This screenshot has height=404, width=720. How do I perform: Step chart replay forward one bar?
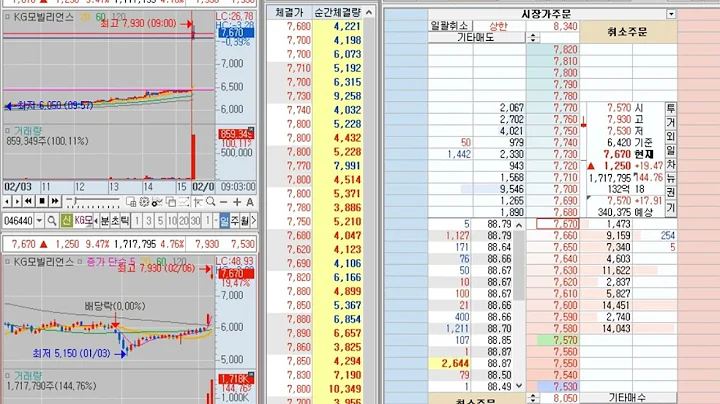point(17,202)
